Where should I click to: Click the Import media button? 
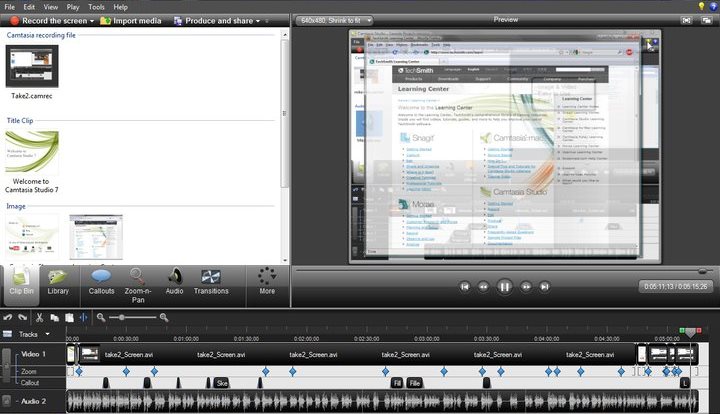point(133,20)
